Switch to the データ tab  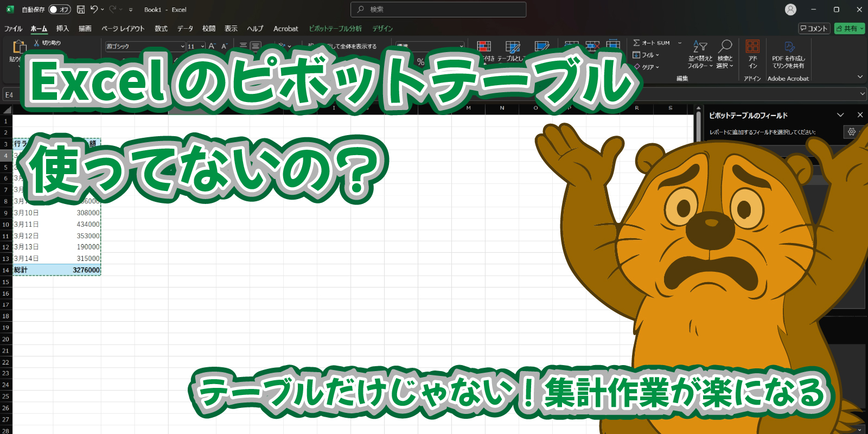[185, 29]
